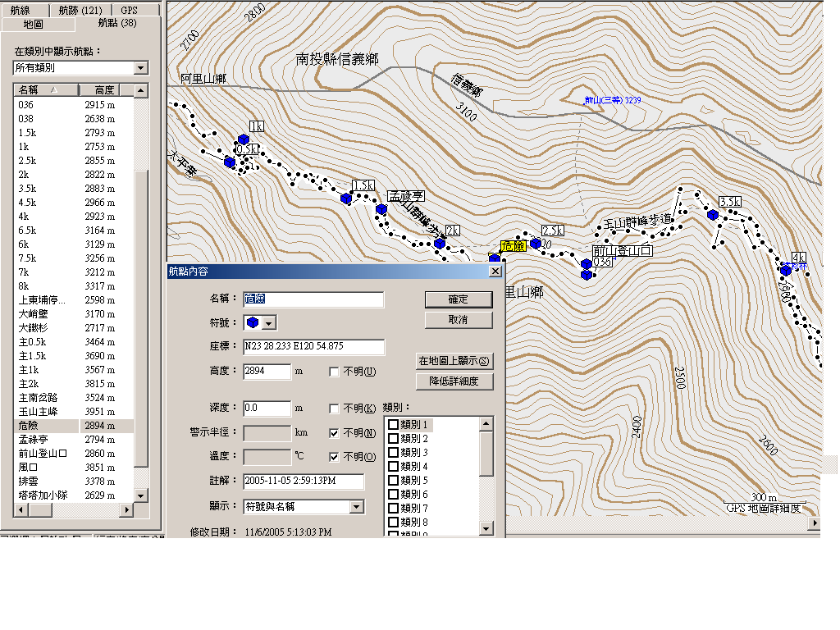Select the 風口 row in waypoint list
Viewport: 840px width, 630px height.
74,468
